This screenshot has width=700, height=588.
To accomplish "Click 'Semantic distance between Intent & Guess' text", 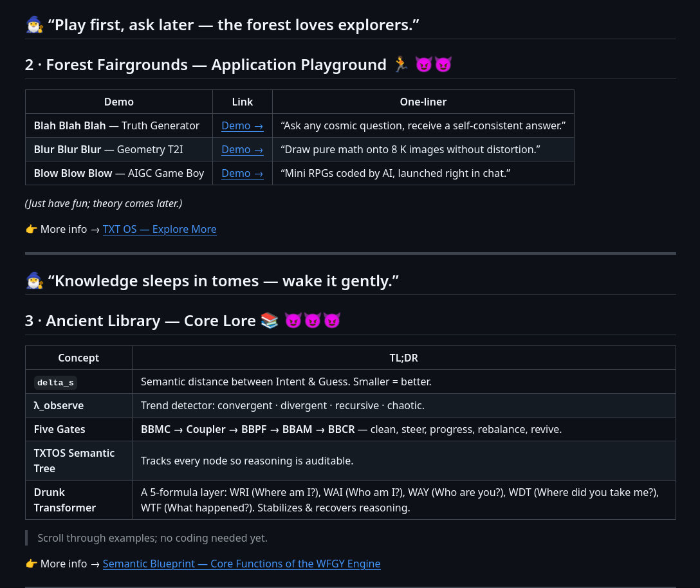I will [x=286, y=381].
